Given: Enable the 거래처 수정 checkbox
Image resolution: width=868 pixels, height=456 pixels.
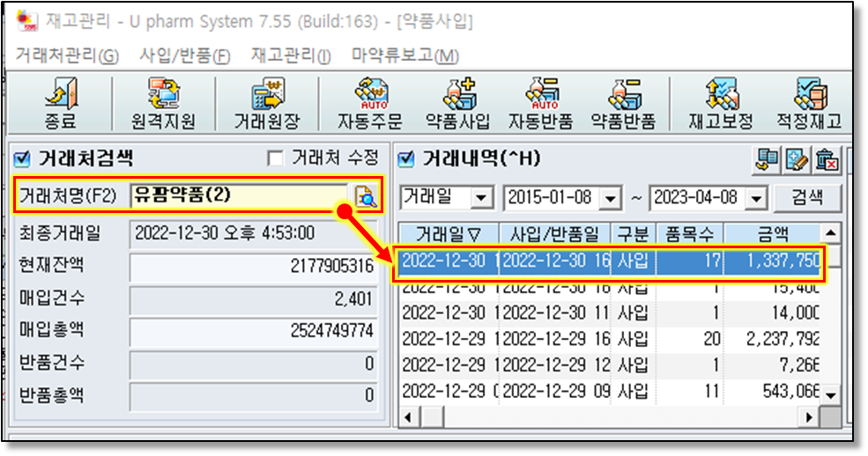Looking at the screenshot, I should tap(276, 158).
